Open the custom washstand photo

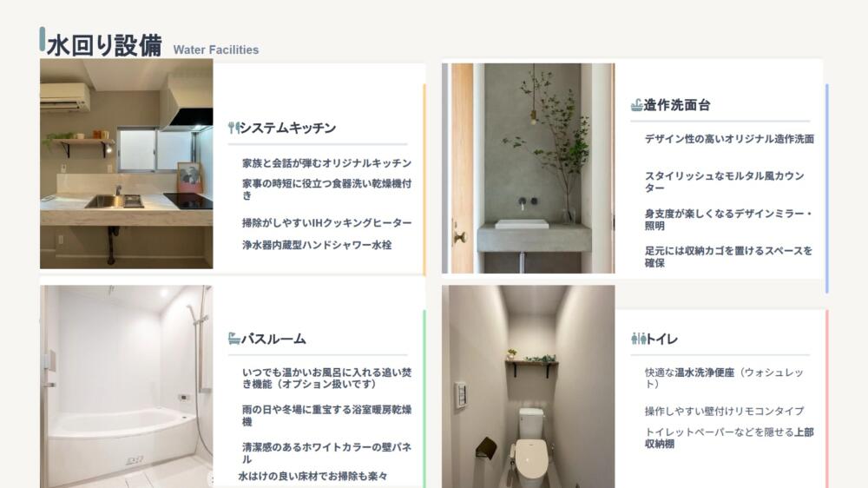(x=528, y=168)
